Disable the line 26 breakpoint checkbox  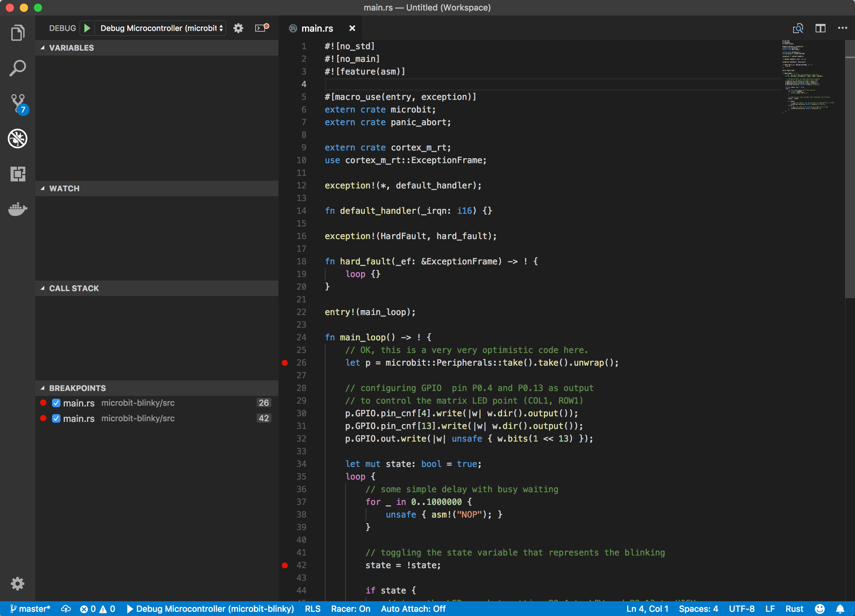(56, 403)
